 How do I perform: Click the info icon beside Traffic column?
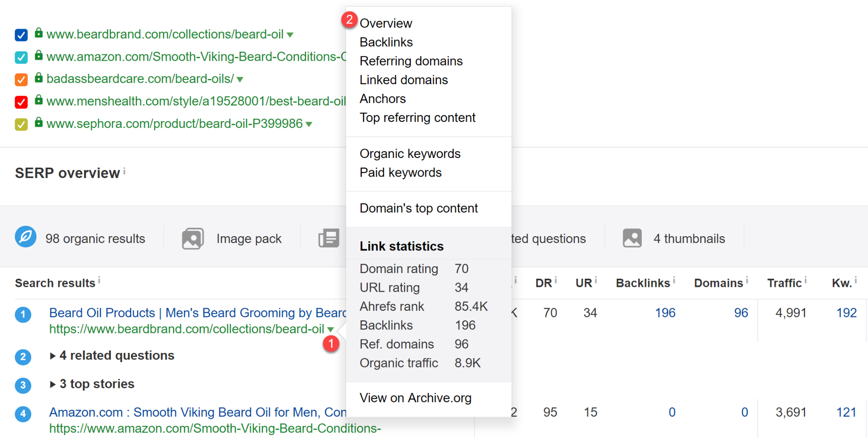805,281
